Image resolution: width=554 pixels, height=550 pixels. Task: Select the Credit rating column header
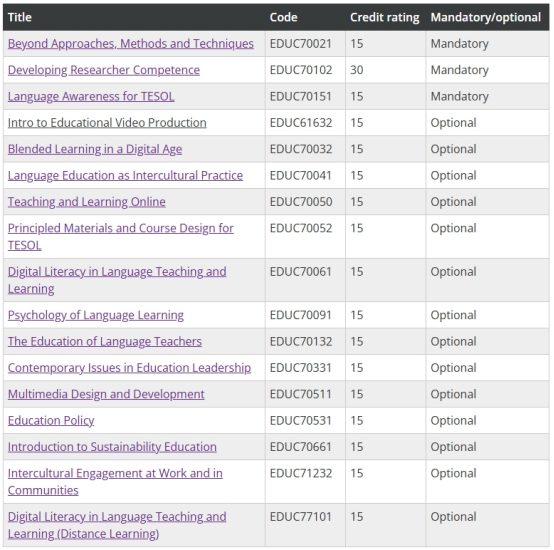[384, 17]
